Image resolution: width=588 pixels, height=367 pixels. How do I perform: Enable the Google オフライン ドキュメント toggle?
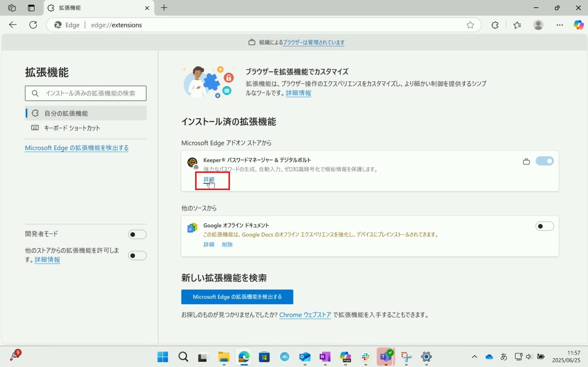(x=545, y=226)
